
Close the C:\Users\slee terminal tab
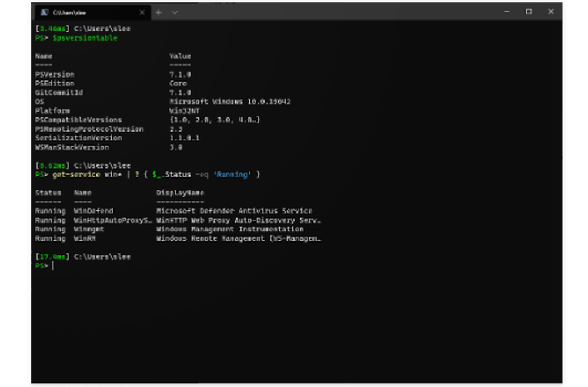[142, 12]
